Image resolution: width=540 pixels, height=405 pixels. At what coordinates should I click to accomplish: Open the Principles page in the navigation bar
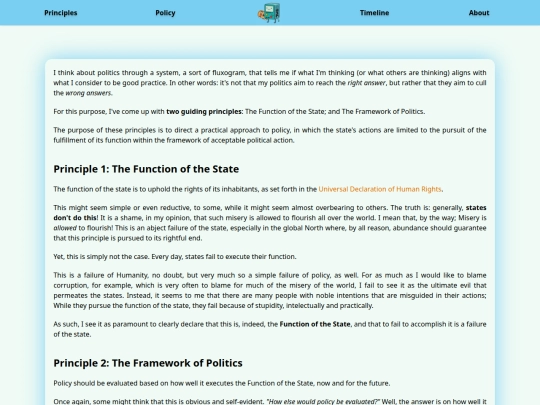[x=61, y=13]
